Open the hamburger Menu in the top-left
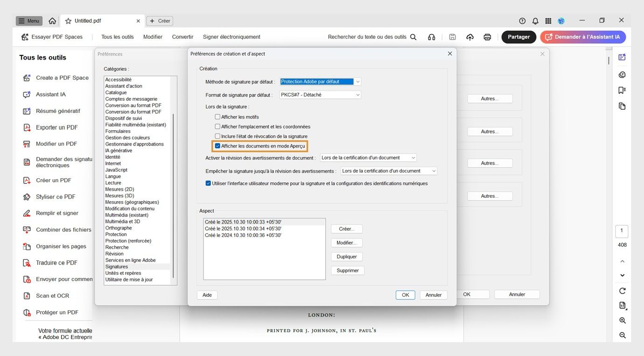Screen dimensions: 644x356 (x=28, y=21)
